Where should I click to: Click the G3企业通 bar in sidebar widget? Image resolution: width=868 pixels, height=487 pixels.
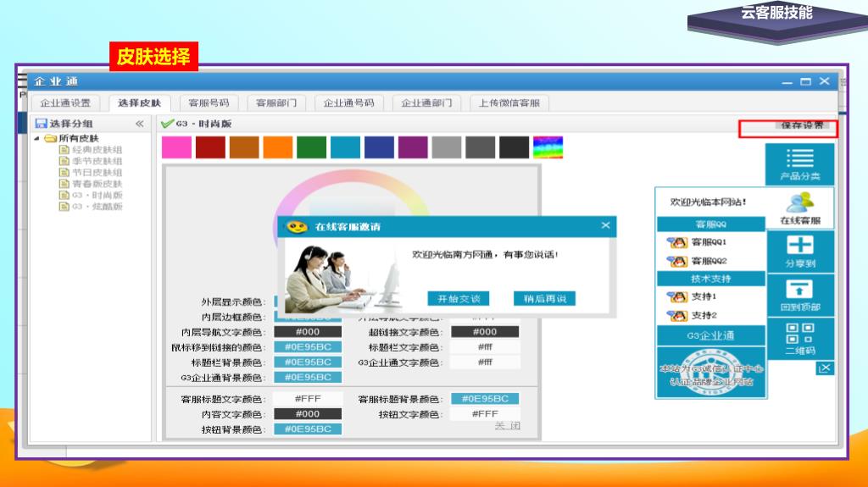click(711, 335)
